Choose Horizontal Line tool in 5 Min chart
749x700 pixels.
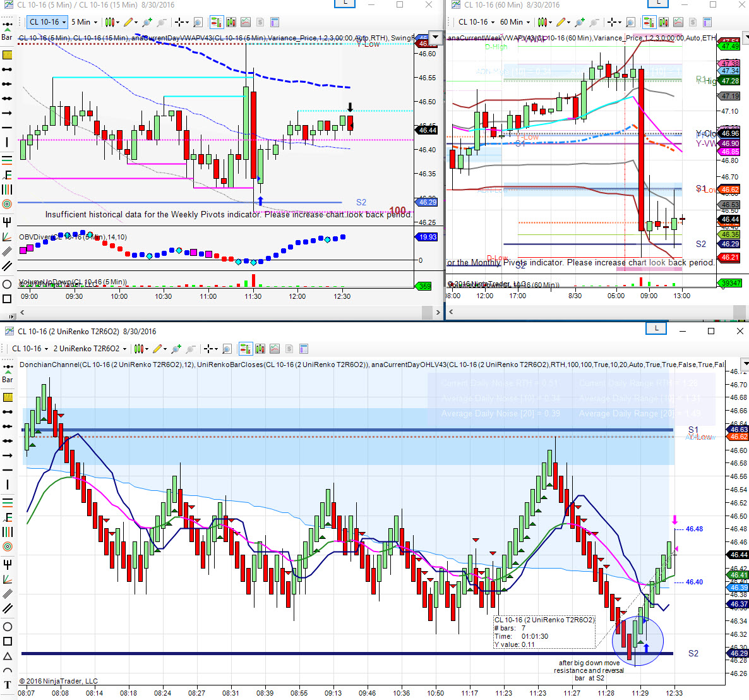(7, 128)
